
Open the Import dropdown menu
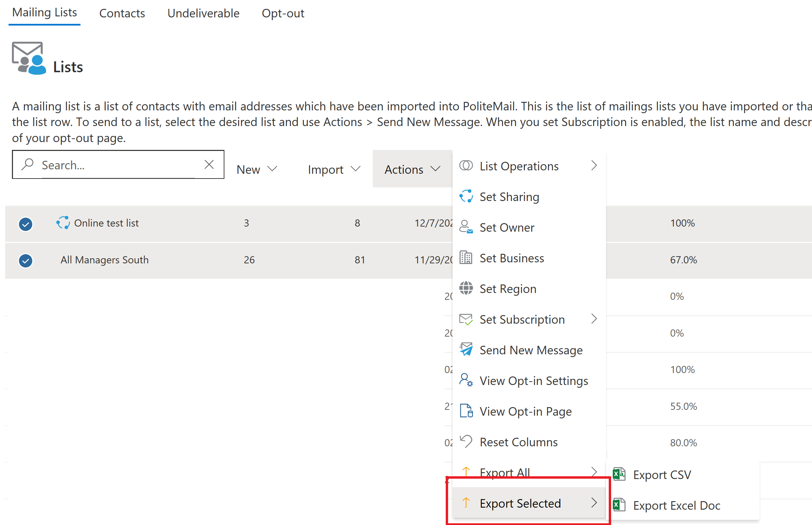[x=334, y=169]
